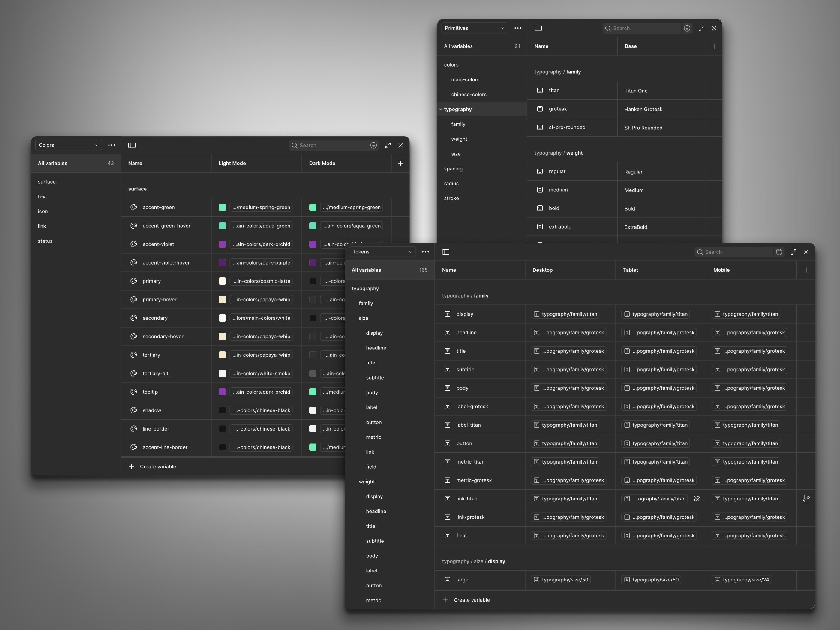This screenshot has height=630, width=840.
Task: Add a new mode column in Tokens
Action: (806, 270)
